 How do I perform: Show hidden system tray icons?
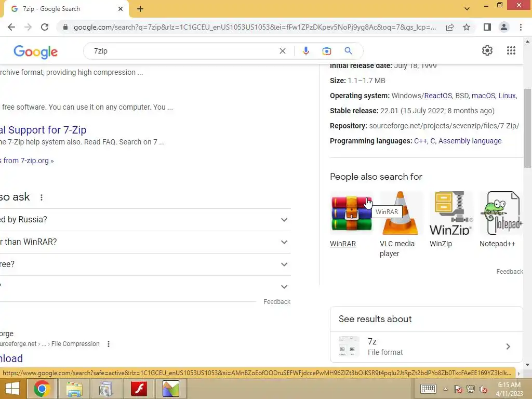tap(445, 389)
